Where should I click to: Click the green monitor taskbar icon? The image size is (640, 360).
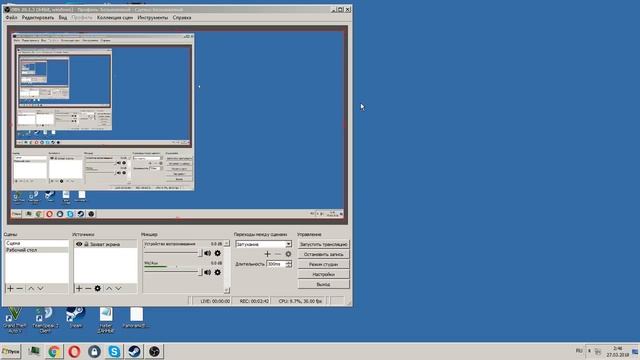pyautogui.click(x=34, y=351)
